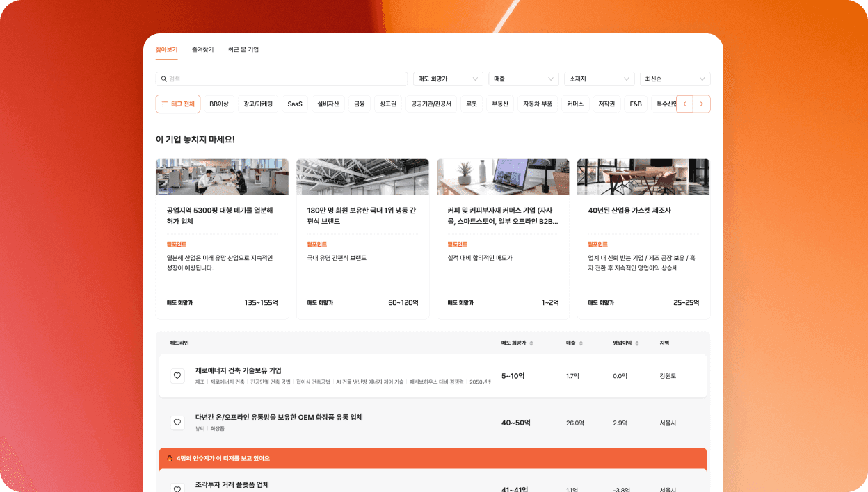Image resolution: width=868 pixels, height=492 pixels.
Task: Favorite the 제로에너지 건축 기술보유 기업 listing
Action: click(177, 376)
